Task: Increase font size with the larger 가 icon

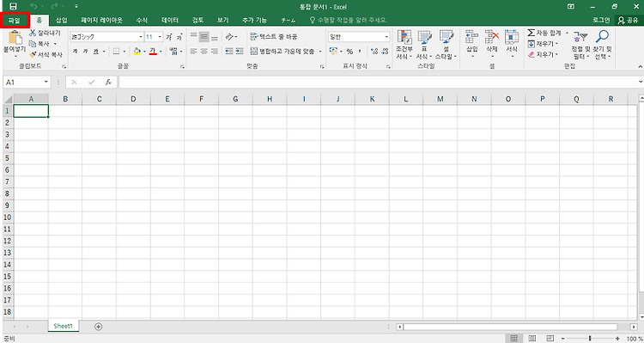Action: (x=169, y=37)
